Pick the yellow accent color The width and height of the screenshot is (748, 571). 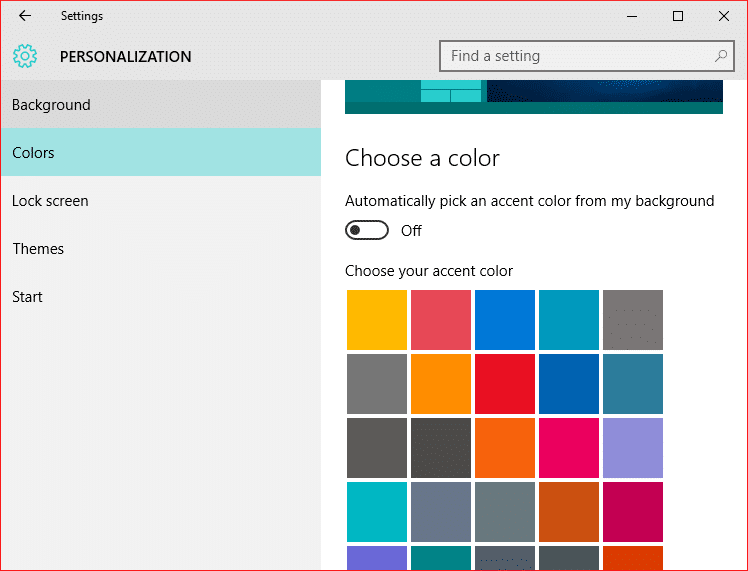(377, 320)
